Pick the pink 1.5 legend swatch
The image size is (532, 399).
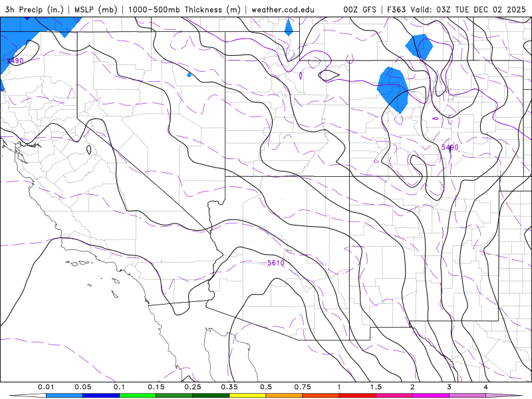(394, 396)
